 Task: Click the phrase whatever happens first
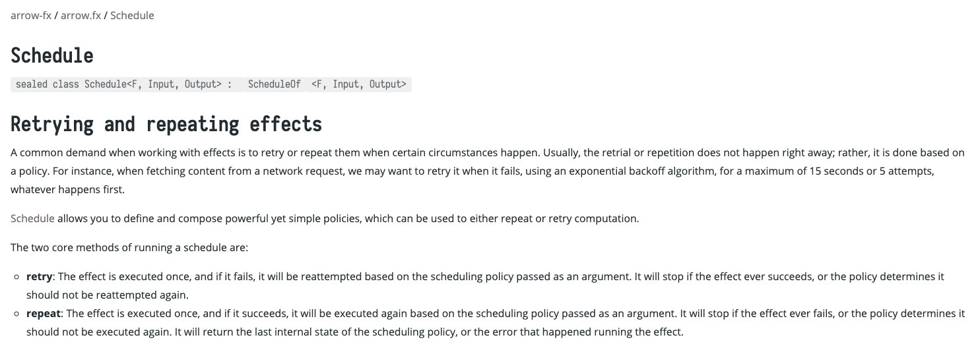[67, 190]
